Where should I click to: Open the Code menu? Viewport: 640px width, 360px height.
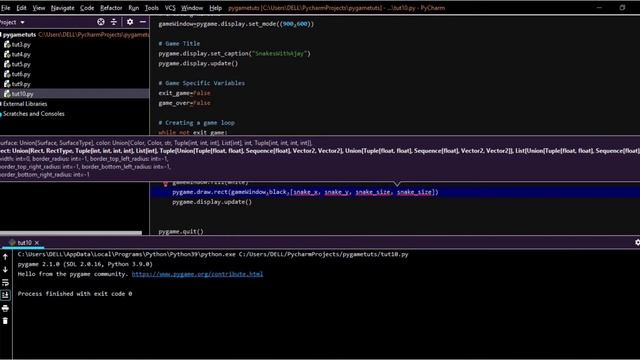pyautogui.click(x=87, y=8)
